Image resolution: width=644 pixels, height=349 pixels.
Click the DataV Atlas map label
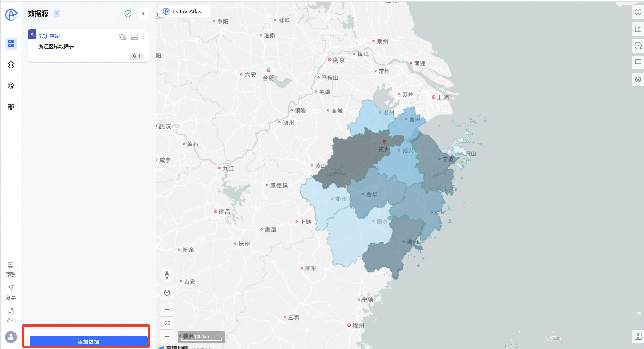point(184,11)
